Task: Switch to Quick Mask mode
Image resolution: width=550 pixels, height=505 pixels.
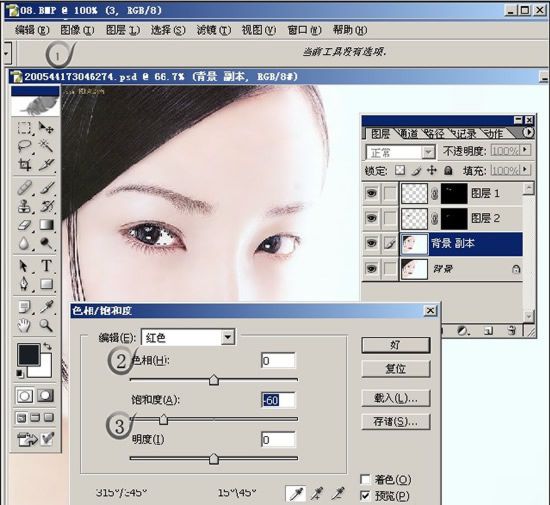Action: point(46,396)
